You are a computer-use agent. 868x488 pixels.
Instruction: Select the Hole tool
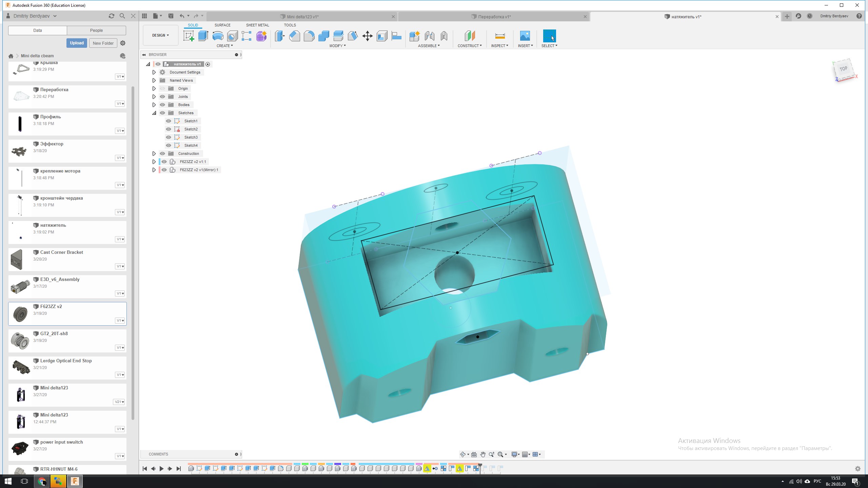coord(232,36)
